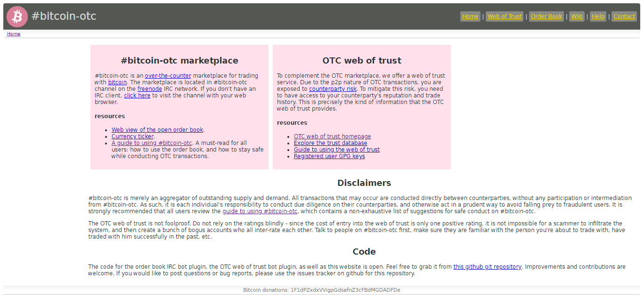
Task: Open the Wiki navigation item
Action: coord(577,16)
